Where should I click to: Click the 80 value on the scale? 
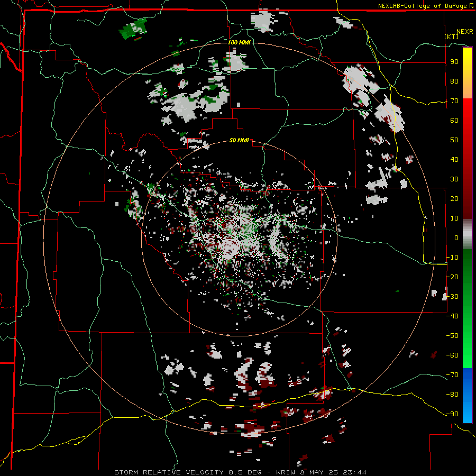[454, 81]
